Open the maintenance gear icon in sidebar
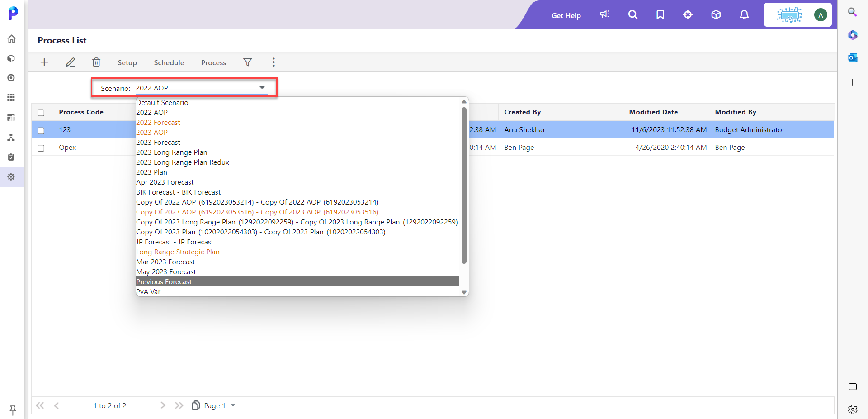868x419 pixels. click(x=11, y=177)
